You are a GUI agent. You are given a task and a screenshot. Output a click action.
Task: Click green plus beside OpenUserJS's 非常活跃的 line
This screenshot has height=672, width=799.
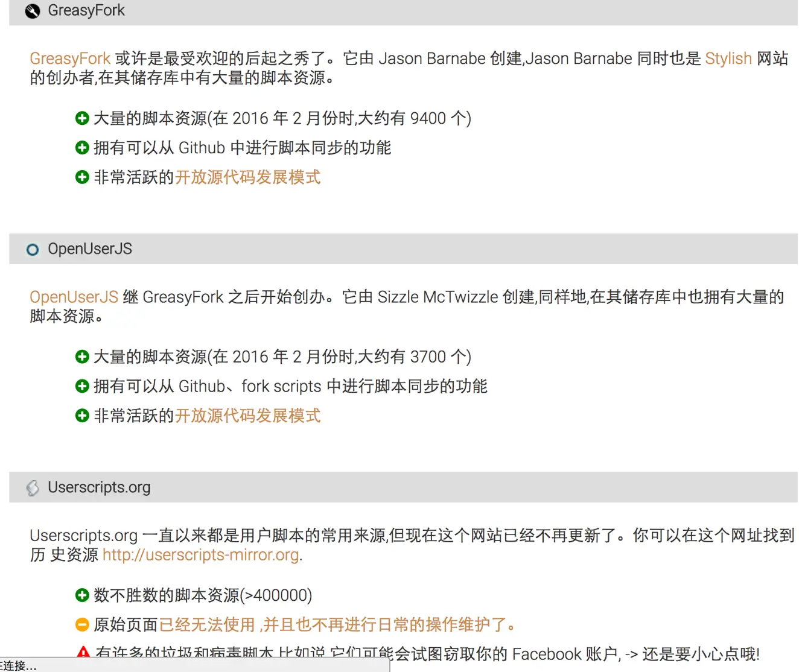[x=82, y=416]
